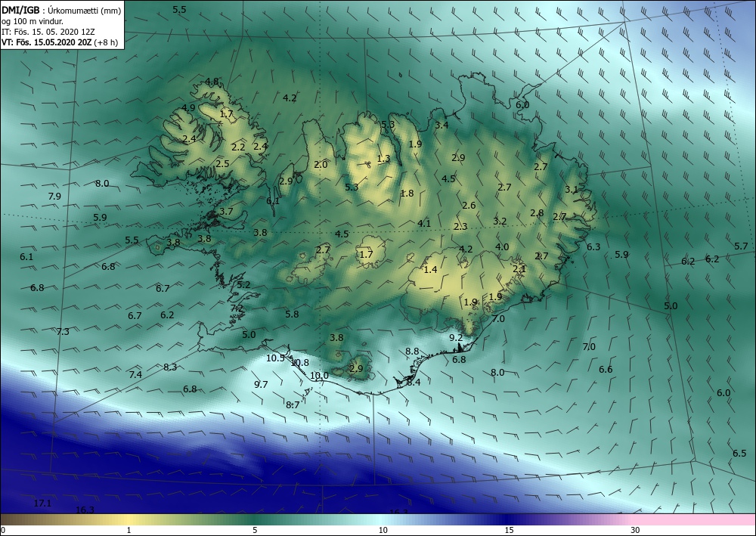The width and height of the screenshot is (756, 536).
Task: Click the colour scale label '5'
Action: point(255,530)
